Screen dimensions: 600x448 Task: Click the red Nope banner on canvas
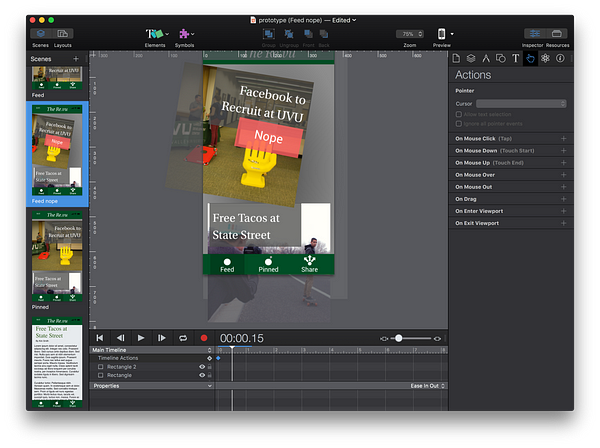[269, 137]
